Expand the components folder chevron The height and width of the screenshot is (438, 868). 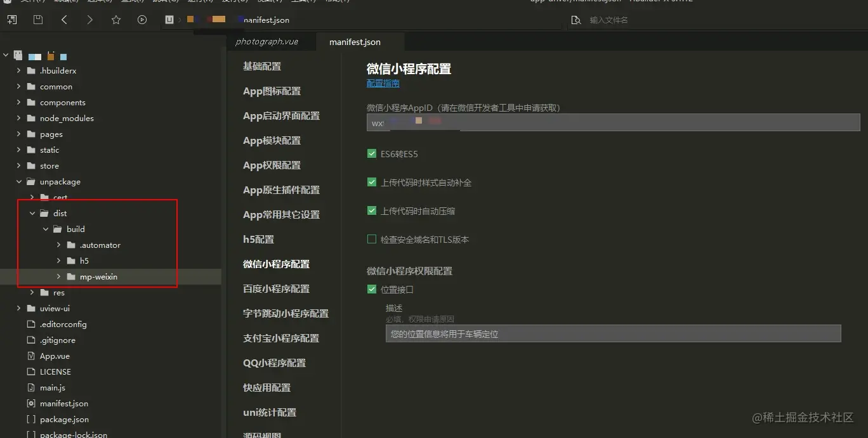[x=19, y=102]
